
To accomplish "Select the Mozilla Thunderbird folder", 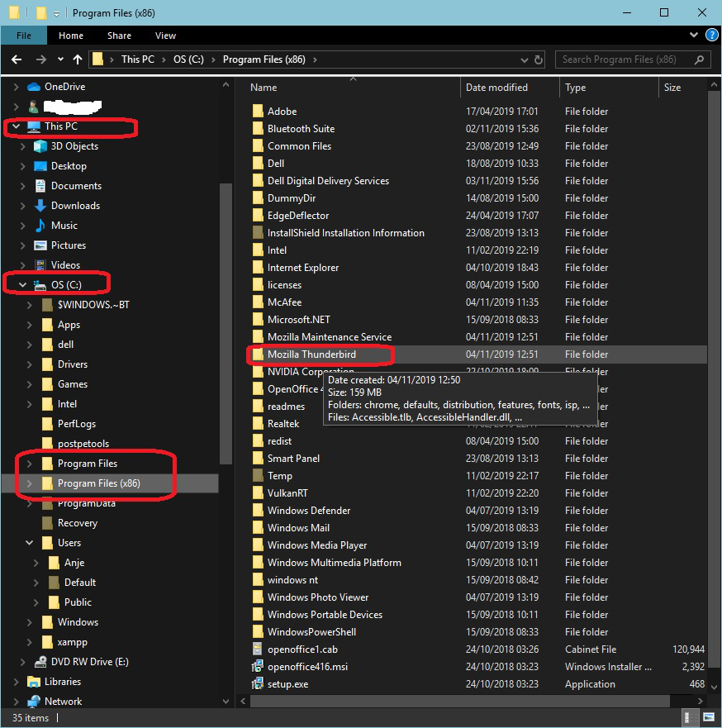I will 311,354.
